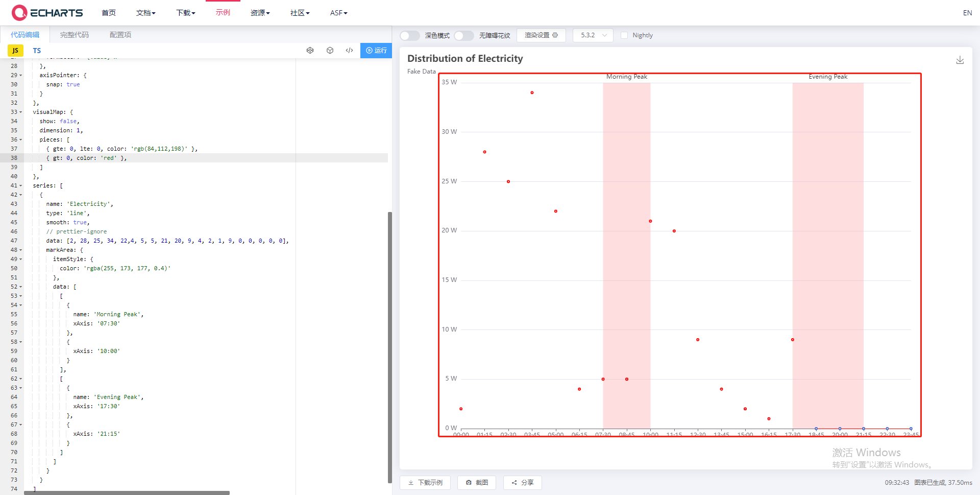Click code line 38 with color 'red'
This screenshot has height=495, width=980.
tap(86, 158)
